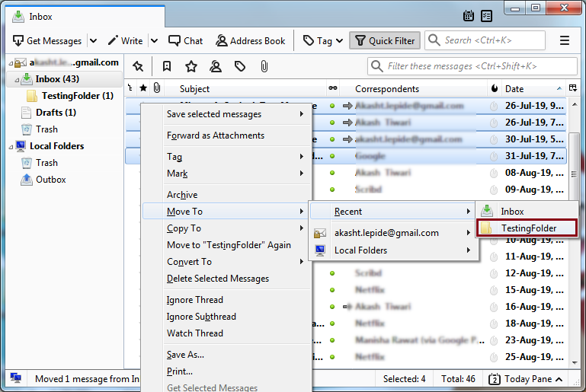Click online status icon in status bar
This screenshot has width=586, height=392.
click(x=16, y=378)
